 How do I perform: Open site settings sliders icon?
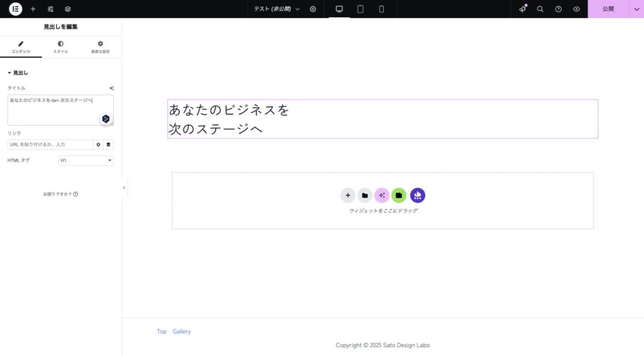[x=50, y=9]
